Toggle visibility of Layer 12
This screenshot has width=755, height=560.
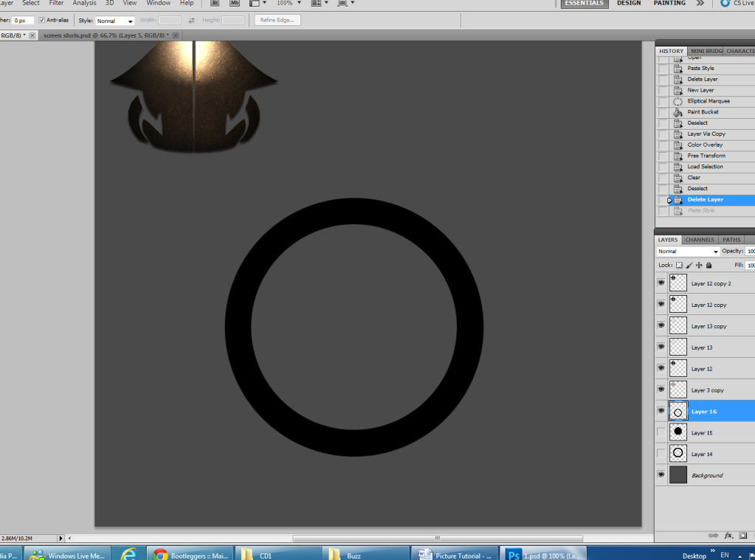click(x=661, y=368)
